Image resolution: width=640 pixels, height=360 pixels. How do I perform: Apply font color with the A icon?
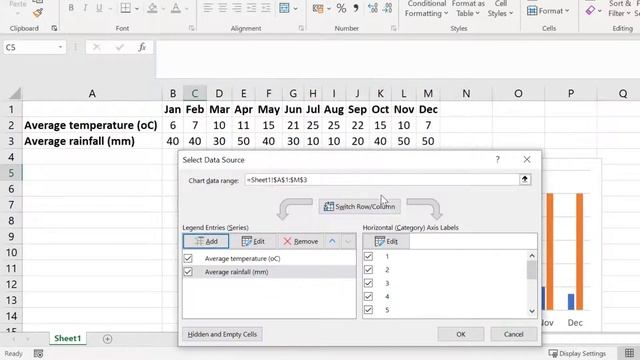click(x=176, y=8)
